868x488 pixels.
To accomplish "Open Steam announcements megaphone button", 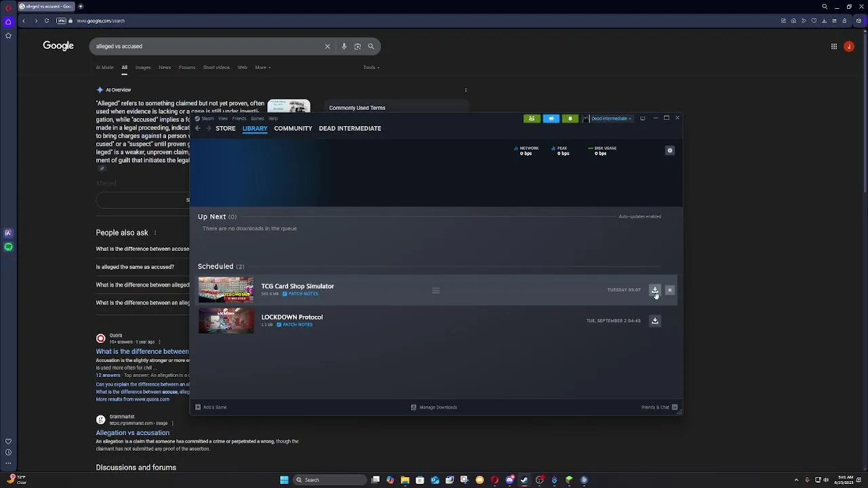I will point(551,119).
